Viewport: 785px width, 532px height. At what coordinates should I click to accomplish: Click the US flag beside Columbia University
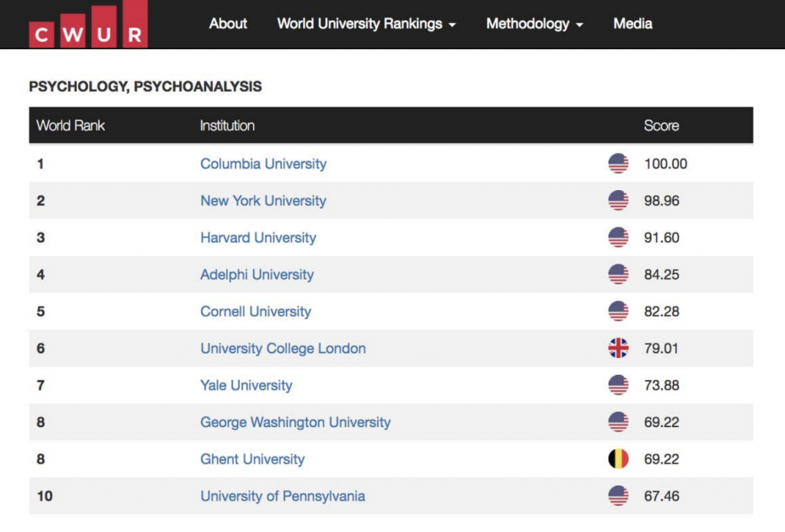pyautogui.click(x=619, y=163)
